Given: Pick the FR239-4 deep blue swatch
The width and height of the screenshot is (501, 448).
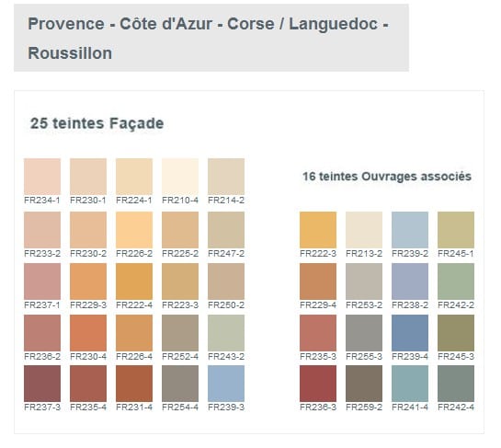Looking at the screenshot, I should coord(410,333).
